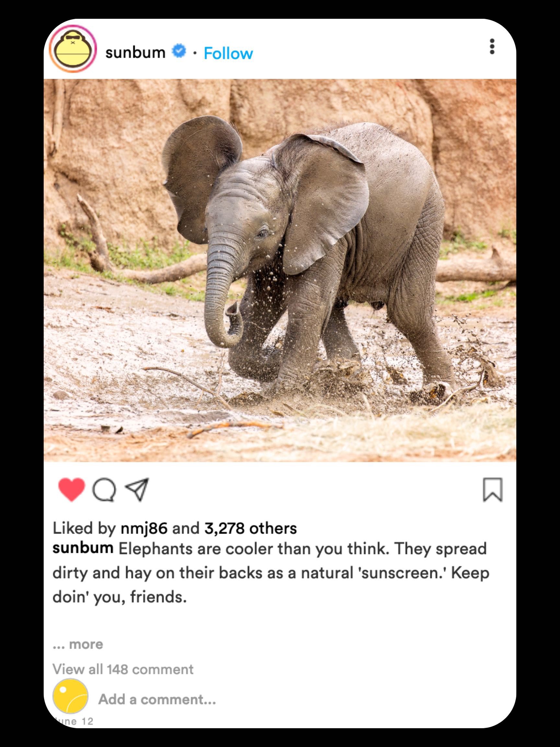Screen dimensions: 560x747
Task: Follow the sunbum account
Action: coord(228,53)
